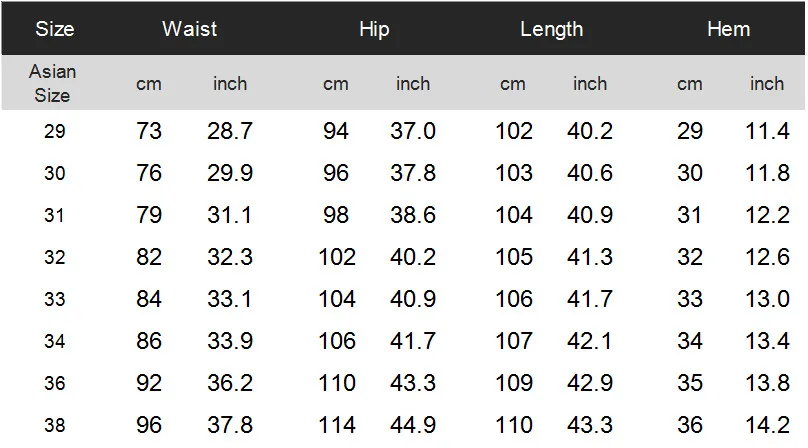Click the 114 cm hip value
The height and width of the screenshot is (448, 808).
click(x=337, y=425)
